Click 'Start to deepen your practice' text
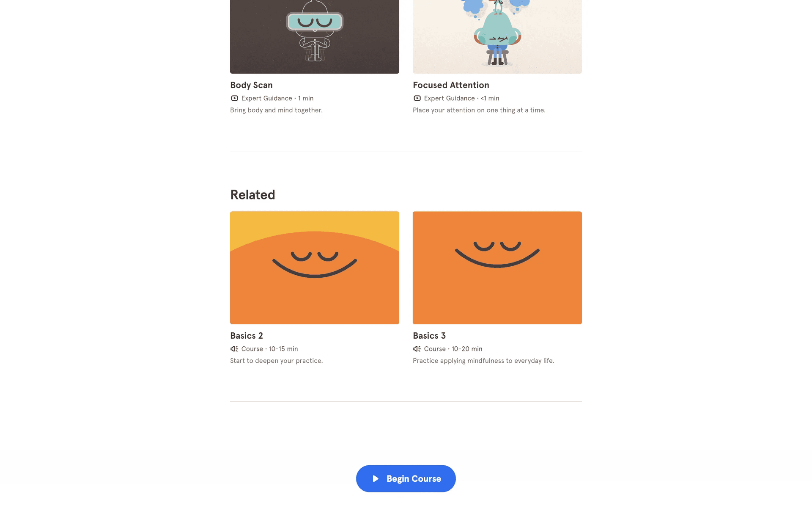 [276, 361]
